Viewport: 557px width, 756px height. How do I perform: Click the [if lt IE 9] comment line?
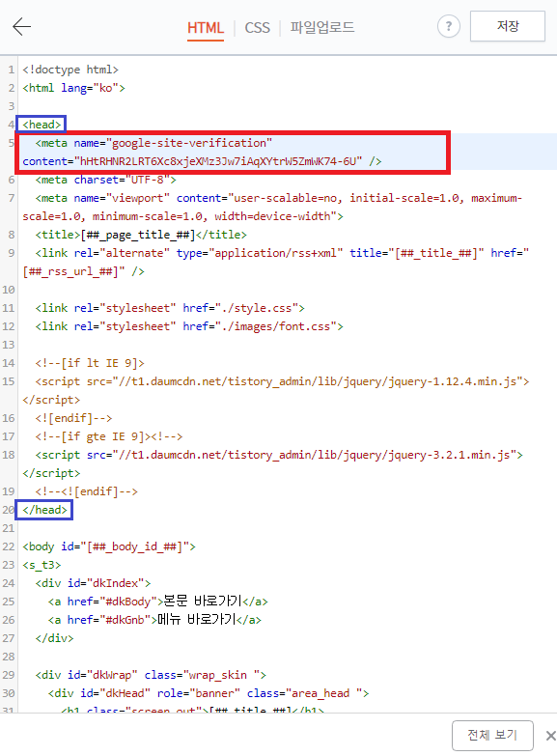click(90, 363)
